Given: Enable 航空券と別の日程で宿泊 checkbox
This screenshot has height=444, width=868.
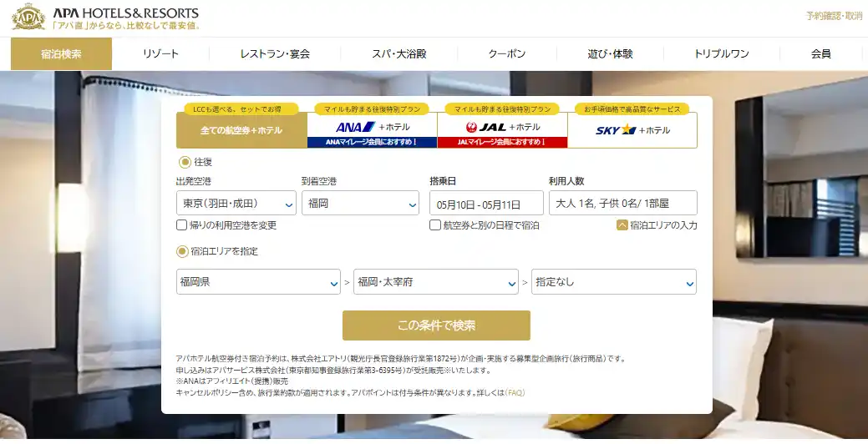Looking at the screenshot, I should click(x=435, y=225).
